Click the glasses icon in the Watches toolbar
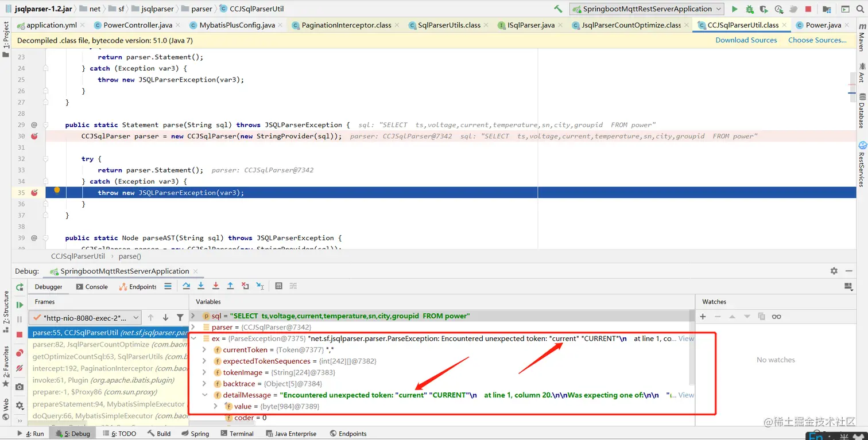Viewport: 868px width, 440px height. (x=777, y=317)
